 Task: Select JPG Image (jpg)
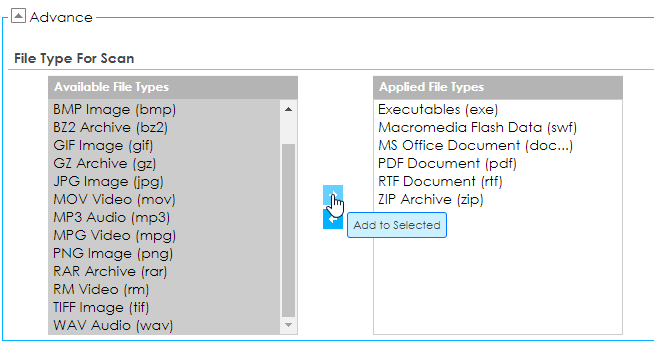(x=165, y=181)
